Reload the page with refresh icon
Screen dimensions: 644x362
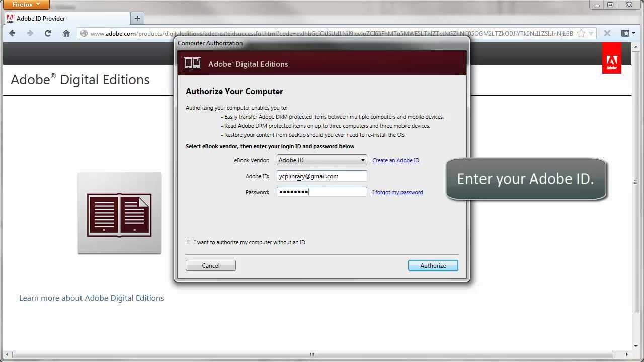click(x=48, y=33)
